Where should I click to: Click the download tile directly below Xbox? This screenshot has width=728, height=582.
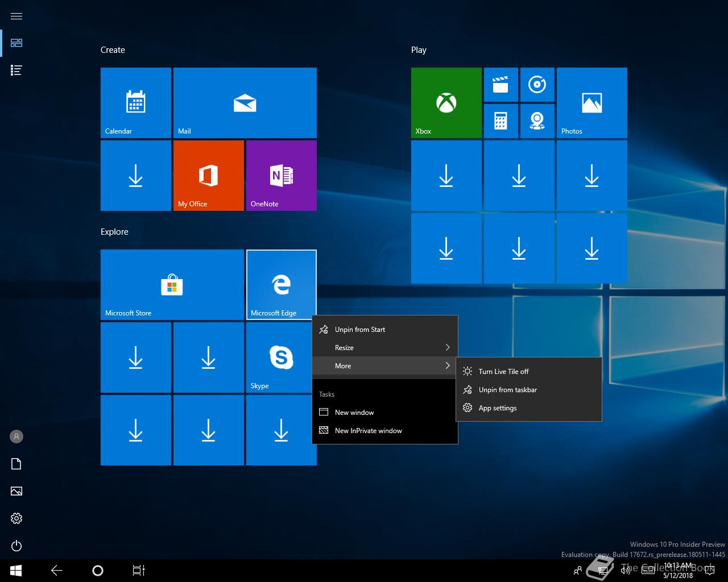pyautogui.click(x=446, y=176)
